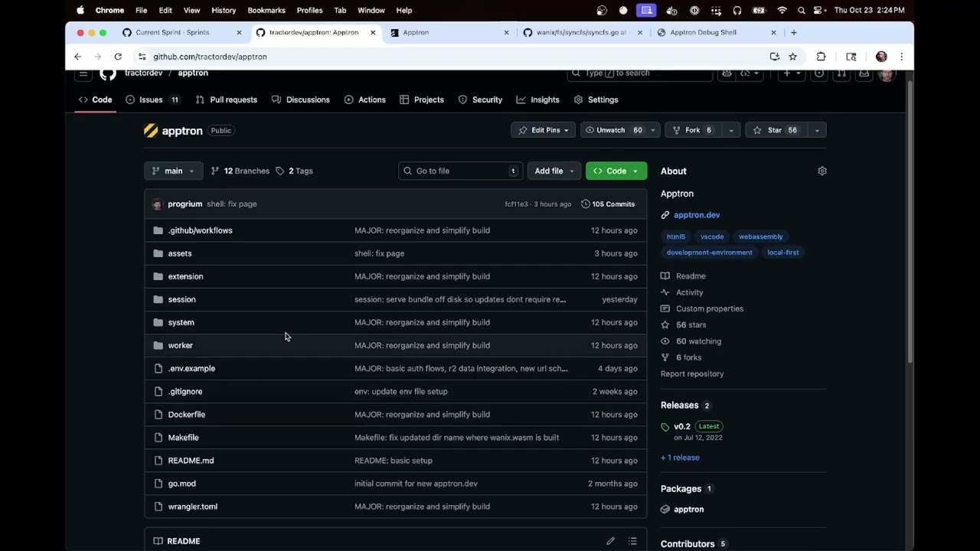Open a new browser tab
This screenshot has width=980, height=551.
[794, 33]
